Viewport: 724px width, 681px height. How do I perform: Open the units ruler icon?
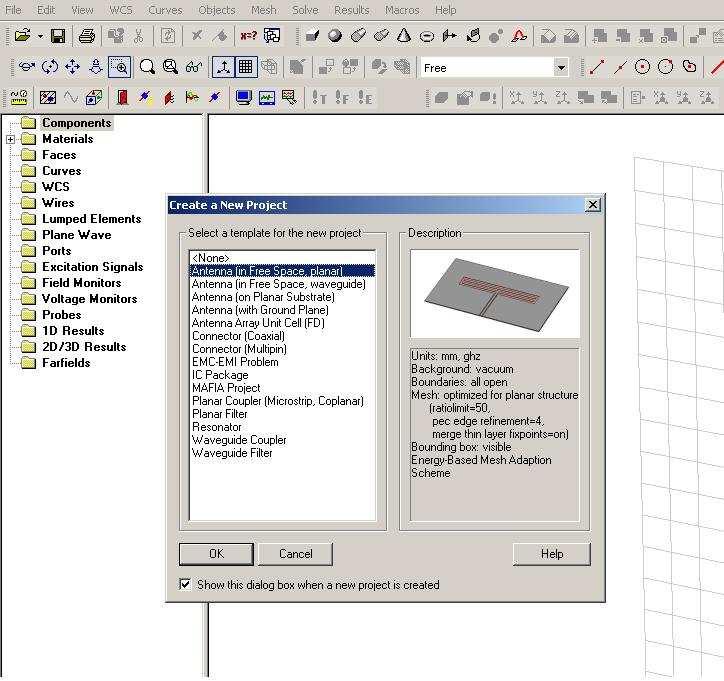[19, 97]
